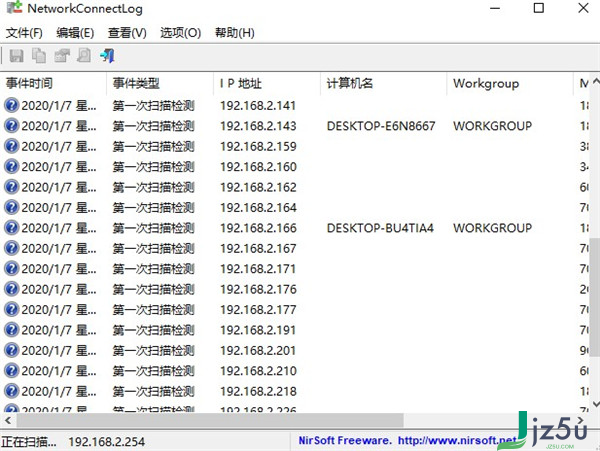Click the Find toolbar icon
Viewport: 600px width, 451px height.
84,56
